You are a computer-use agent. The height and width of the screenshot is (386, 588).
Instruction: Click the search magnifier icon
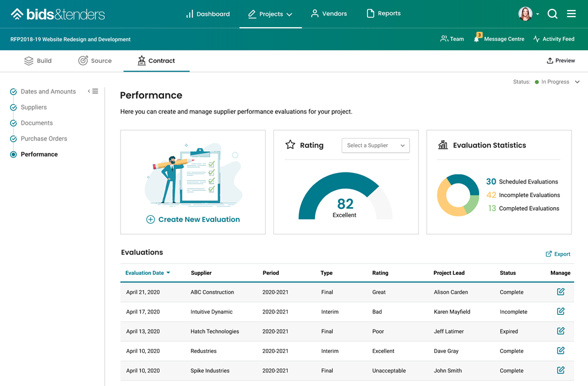point(552,14)
